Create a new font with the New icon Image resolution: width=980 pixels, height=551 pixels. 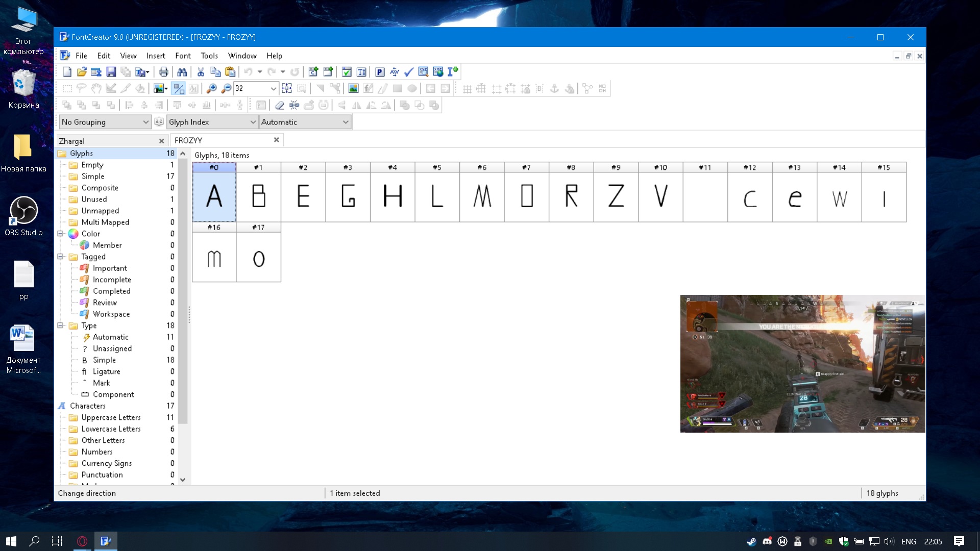(x=67, y=72)
